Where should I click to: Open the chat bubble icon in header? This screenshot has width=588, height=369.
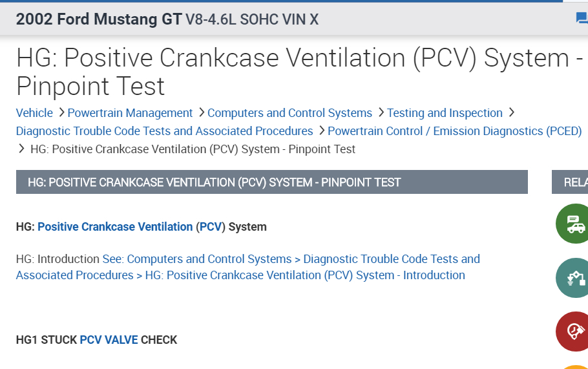(582, 18)
